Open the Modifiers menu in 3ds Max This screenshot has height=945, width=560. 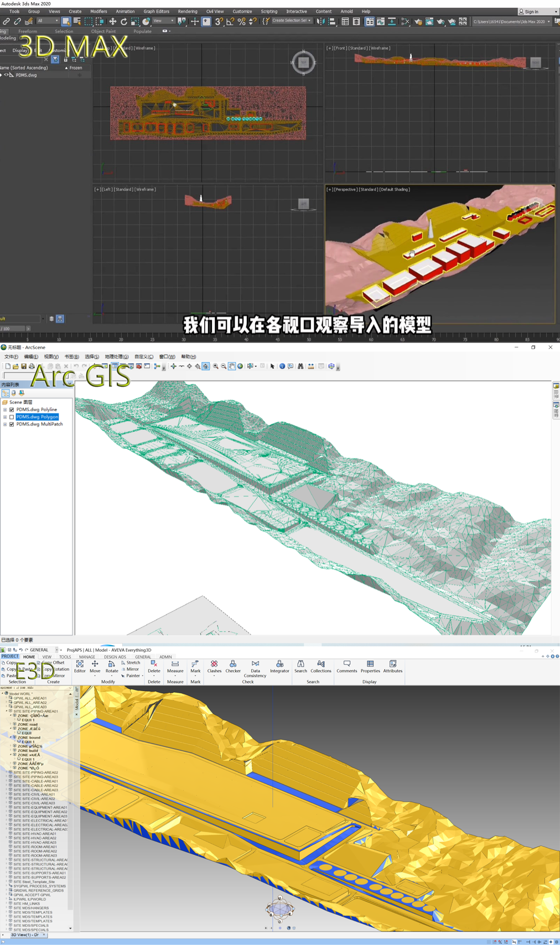[x=98, y=12]
